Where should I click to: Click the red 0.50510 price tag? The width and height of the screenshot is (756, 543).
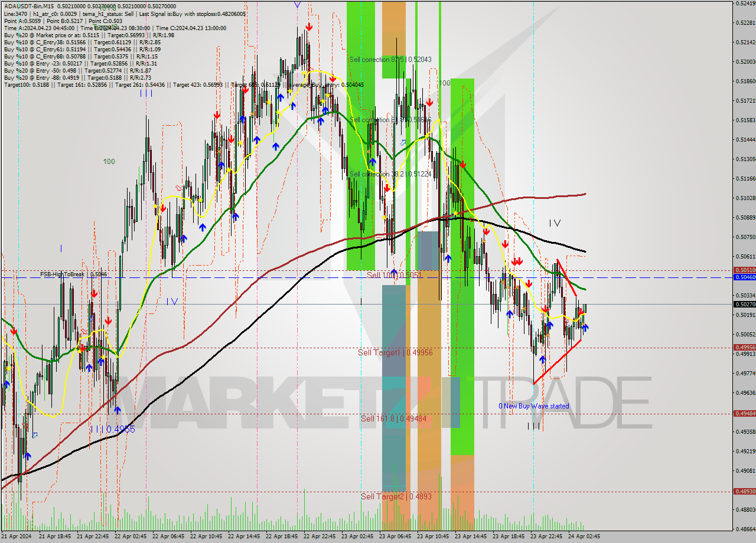click(744, 270)
